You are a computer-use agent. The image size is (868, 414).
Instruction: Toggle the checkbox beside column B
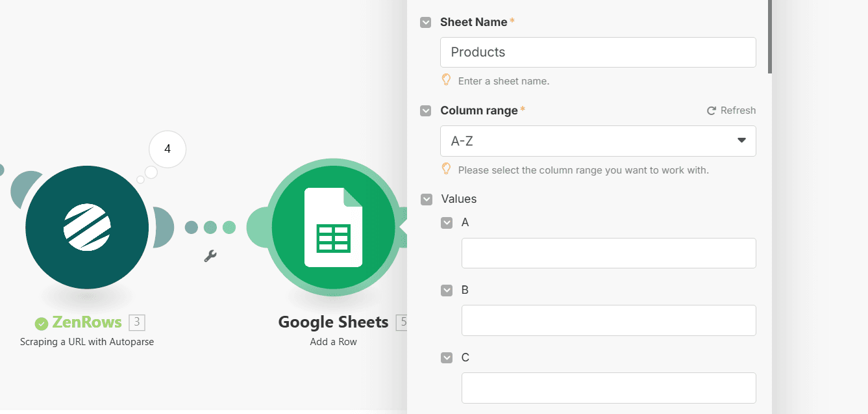pos(447,290)
